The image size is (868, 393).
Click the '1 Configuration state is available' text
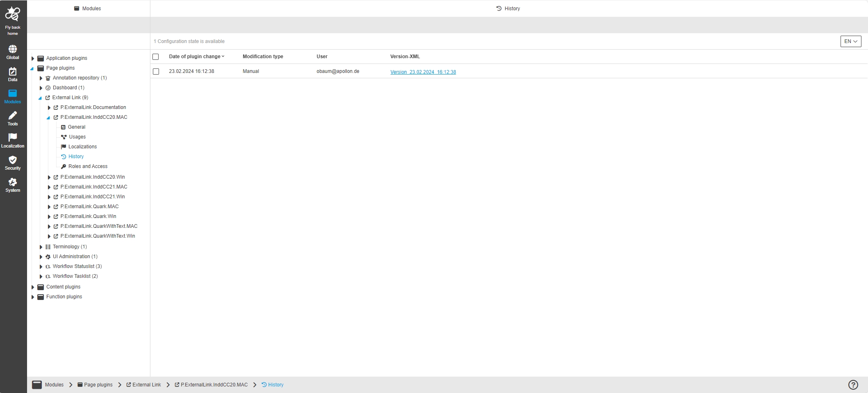pyautogui.click(x=189, y=41)
